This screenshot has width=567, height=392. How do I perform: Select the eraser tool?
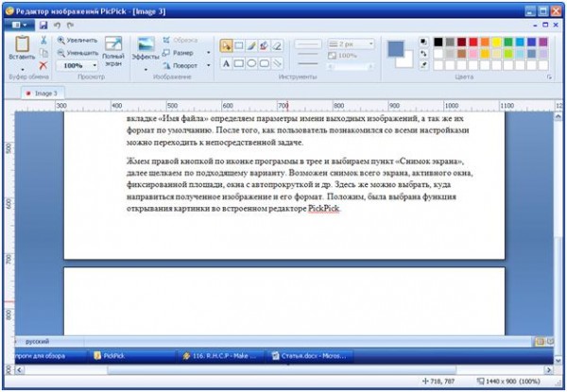point(277,46)
